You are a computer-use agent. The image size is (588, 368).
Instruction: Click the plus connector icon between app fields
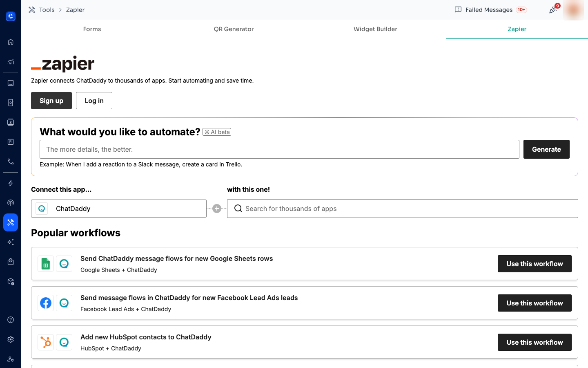pos(217,209)
